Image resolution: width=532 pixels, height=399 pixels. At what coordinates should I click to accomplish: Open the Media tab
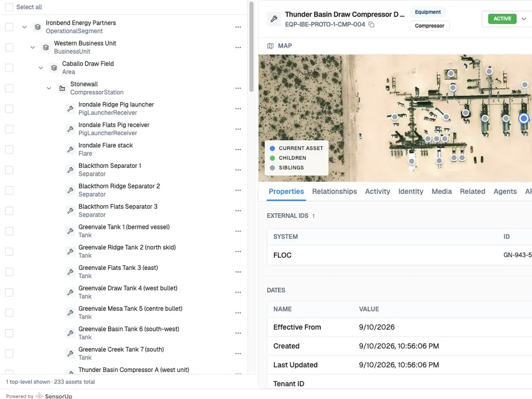442,191
